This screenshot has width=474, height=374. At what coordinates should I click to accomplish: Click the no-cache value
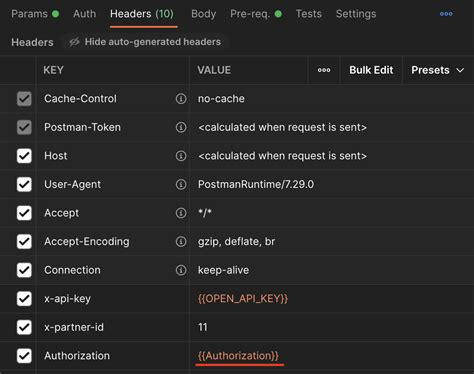tap(221, 99)
